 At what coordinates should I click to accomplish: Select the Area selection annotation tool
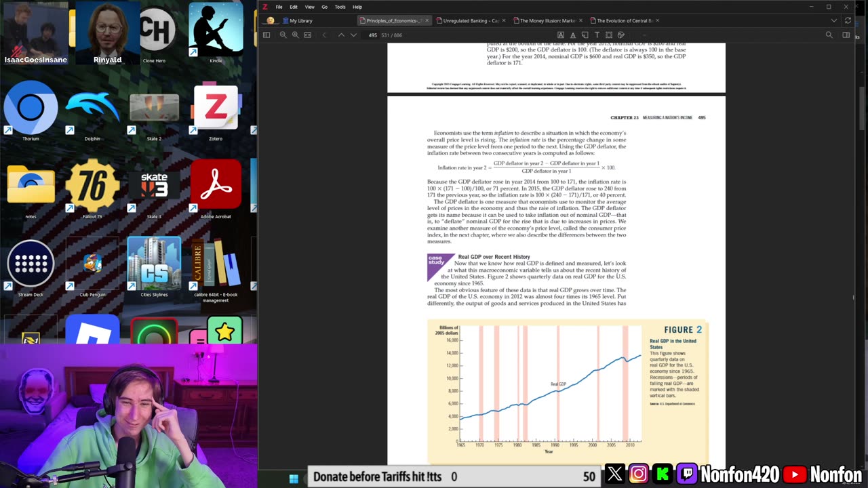click(609, 35)
